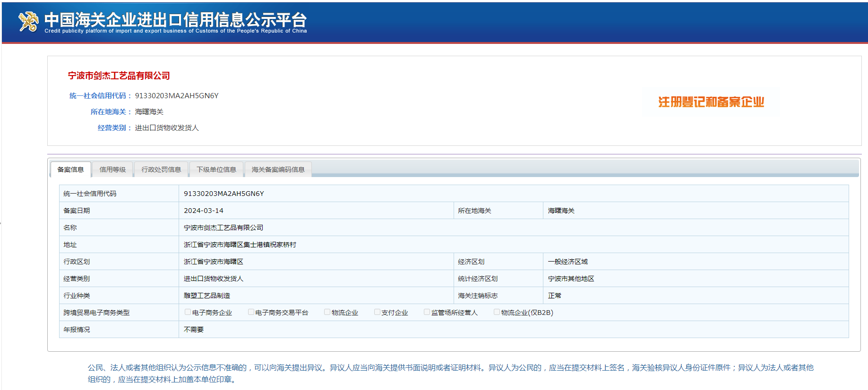Click company name heading 宁波市剑杰工艺品有限公司 in red
This screenshot has height=390, width=868.
119,76
